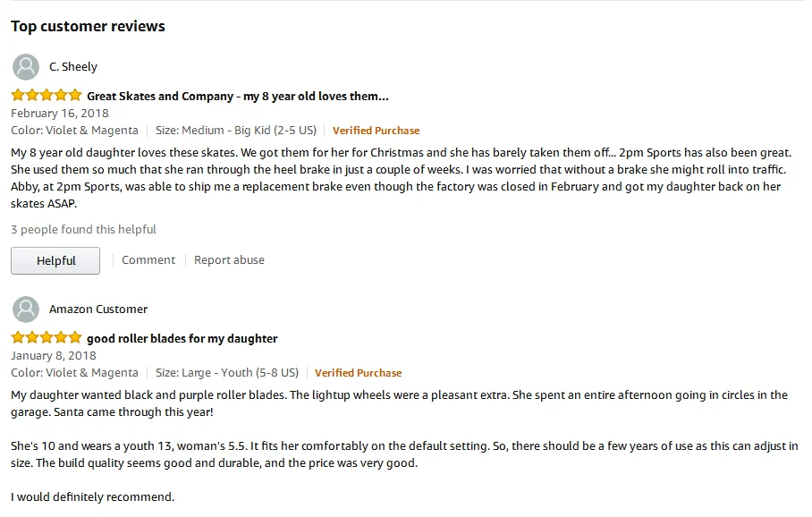
Task: Open the 'good roller blades for my daughter' review title
Action: point(182,339)
